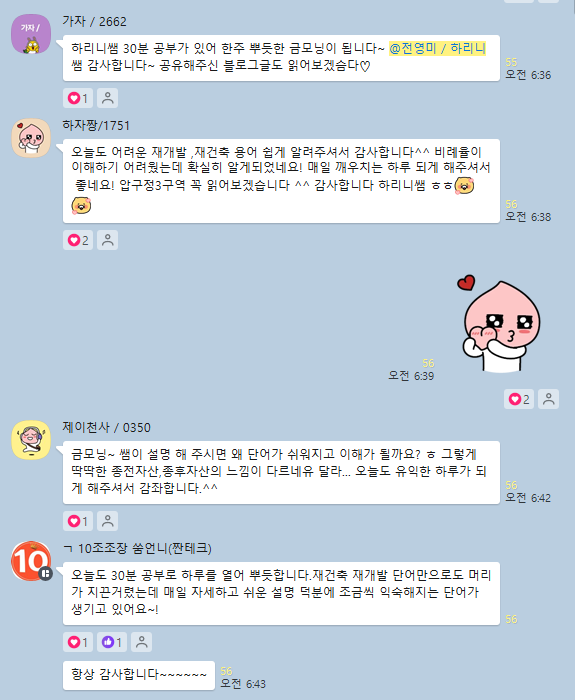The image size is (575, 700).
Task: Select the Apeach kiss sticker
Action: 500,324
